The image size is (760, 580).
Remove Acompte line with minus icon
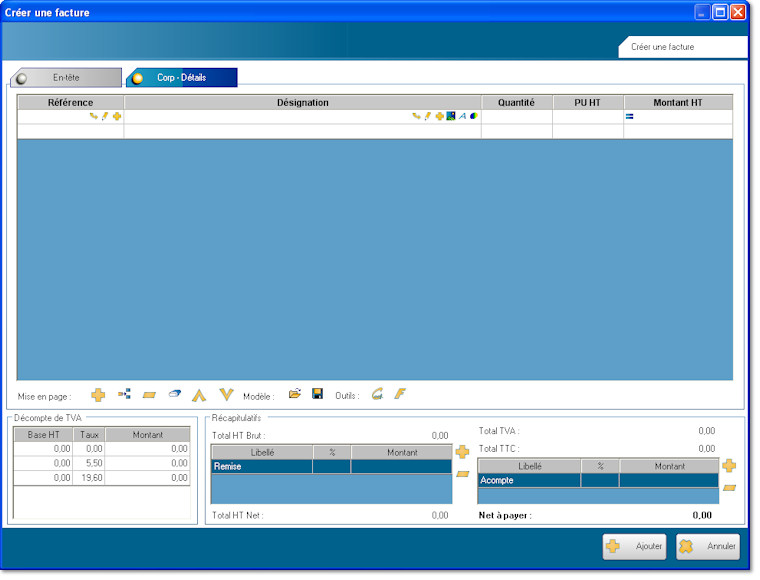pos(729,487)
